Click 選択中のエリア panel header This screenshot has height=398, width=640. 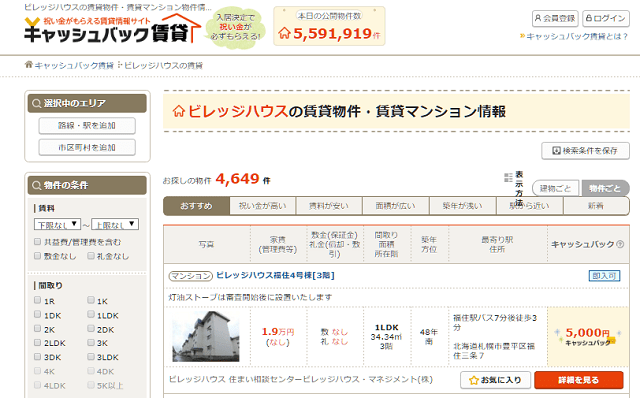click(87, 103)
